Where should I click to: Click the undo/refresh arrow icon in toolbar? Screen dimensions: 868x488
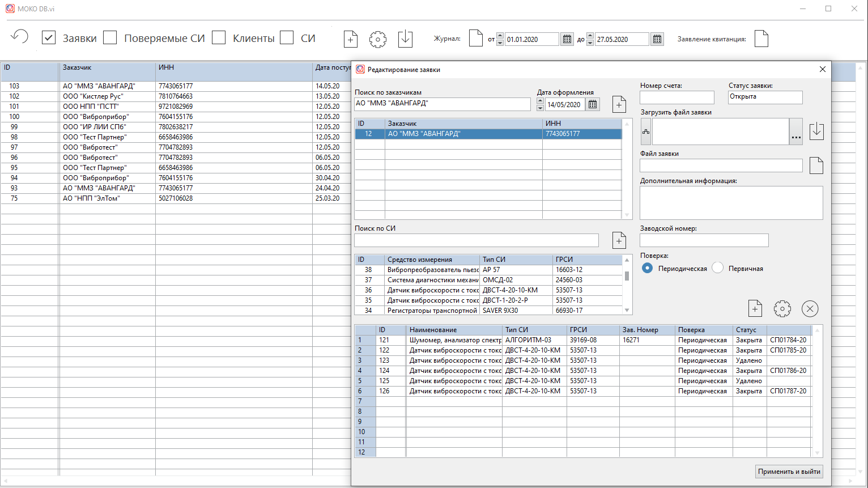pyautogui.click(x=19, y=37)
